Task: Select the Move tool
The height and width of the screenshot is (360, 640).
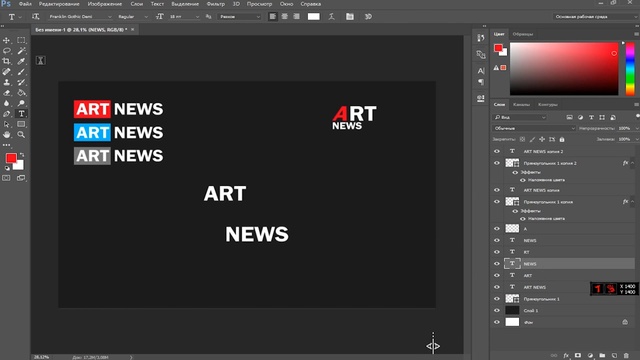Action: pyautogui.click(x=7, y=40)
